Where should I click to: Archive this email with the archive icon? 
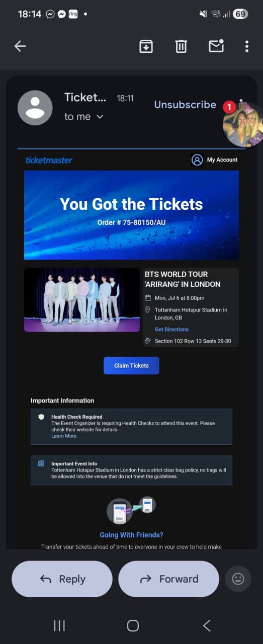[146, 46]
